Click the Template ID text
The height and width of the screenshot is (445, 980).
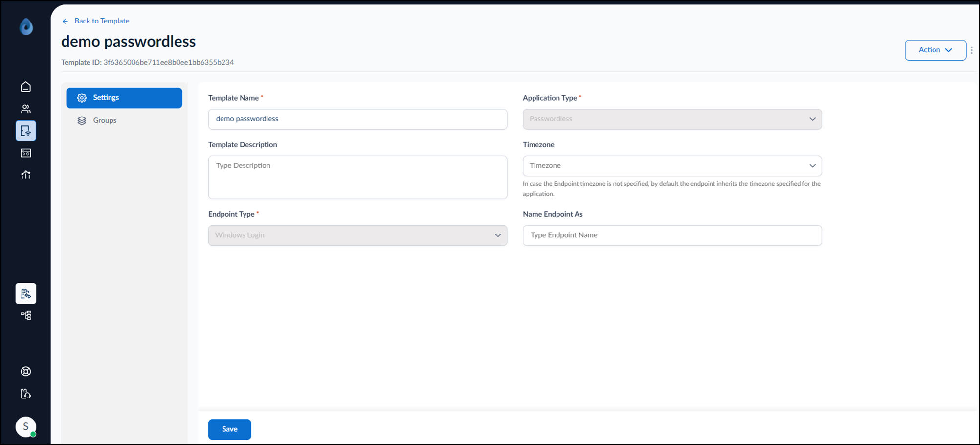pyautogui.click(x=147, y=62)
